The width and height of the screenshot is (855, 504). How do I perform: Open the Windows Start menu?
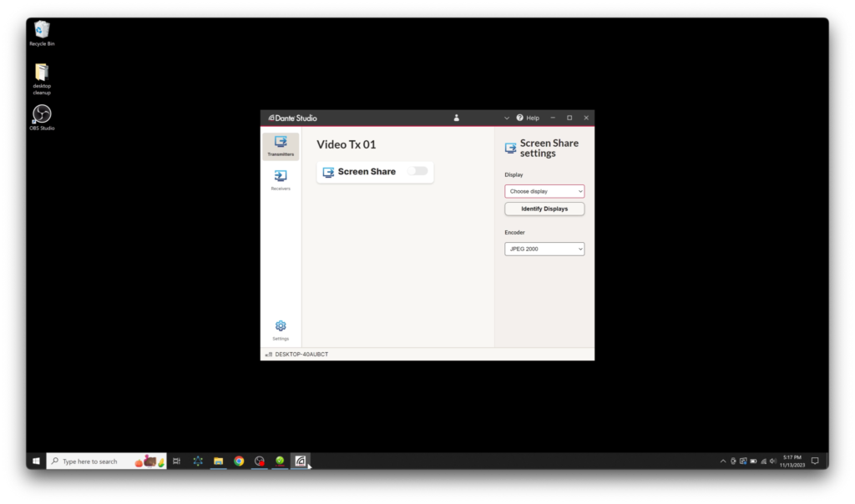pyautogui.click(x=36, y=461)
